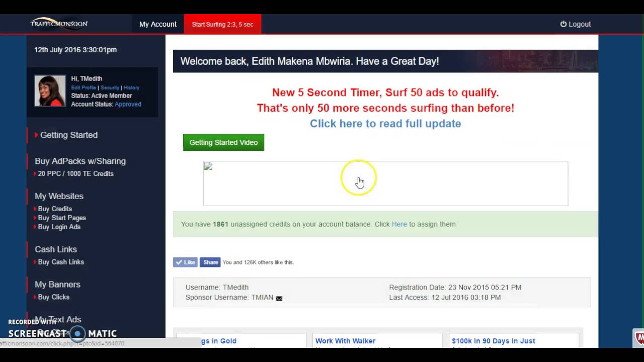Click Registration Date 23 Nov 2015 text
644x362 pixels.
(x=455, y=287)
